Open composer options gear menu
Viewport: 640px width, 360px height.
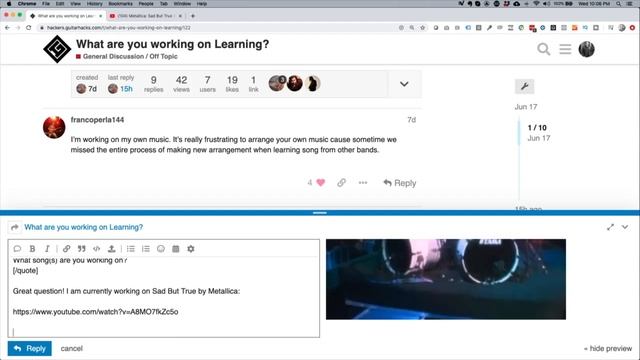coord(191,249)
